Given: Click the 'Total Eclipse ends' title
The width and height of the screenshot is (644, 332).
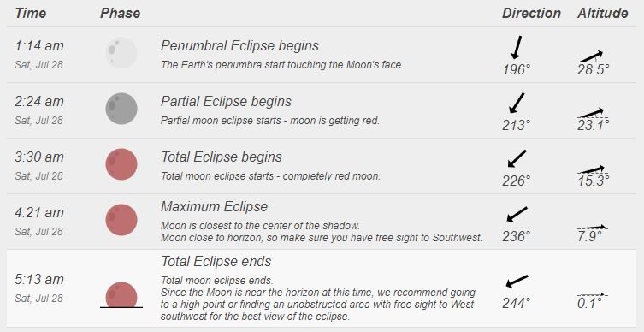Looking at the screenshot, I should (216, 261).
